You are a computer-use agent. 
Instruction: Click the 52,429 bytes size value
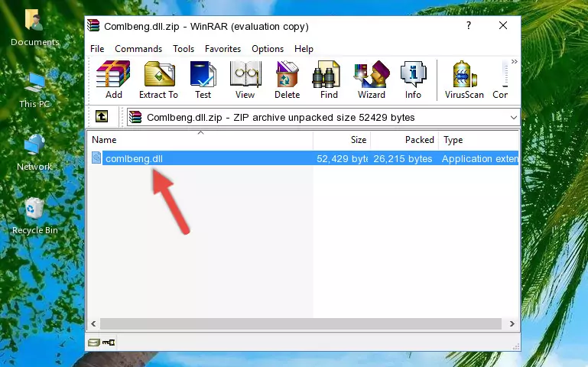pyautogui.click(x=342, y=158)
